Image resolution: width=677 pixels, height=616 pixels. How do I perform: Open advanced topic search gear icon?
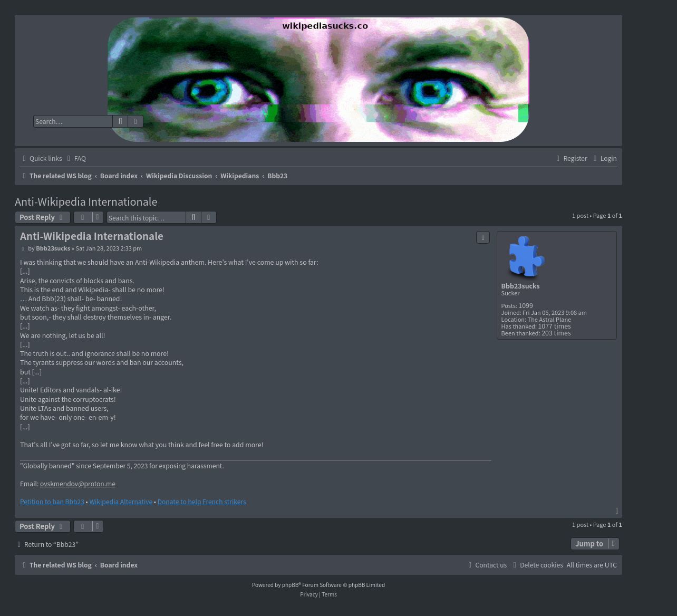(209, 217)
